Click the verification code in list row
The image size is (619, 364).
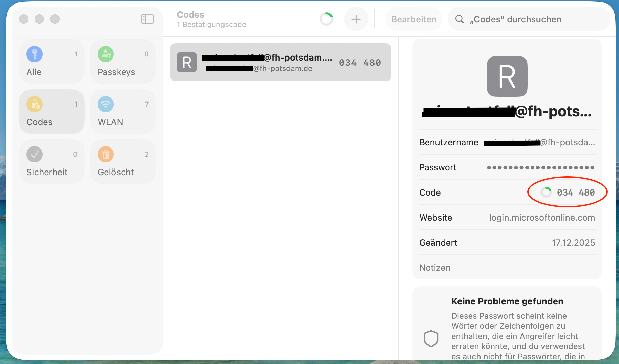pyautogui.click(x=360, y=63)
